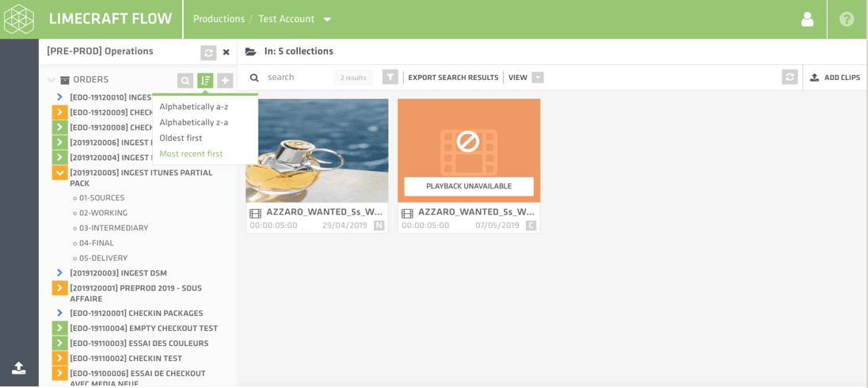
Task: Toggle the Orders sort order button
Action: [x=205, y=81]
